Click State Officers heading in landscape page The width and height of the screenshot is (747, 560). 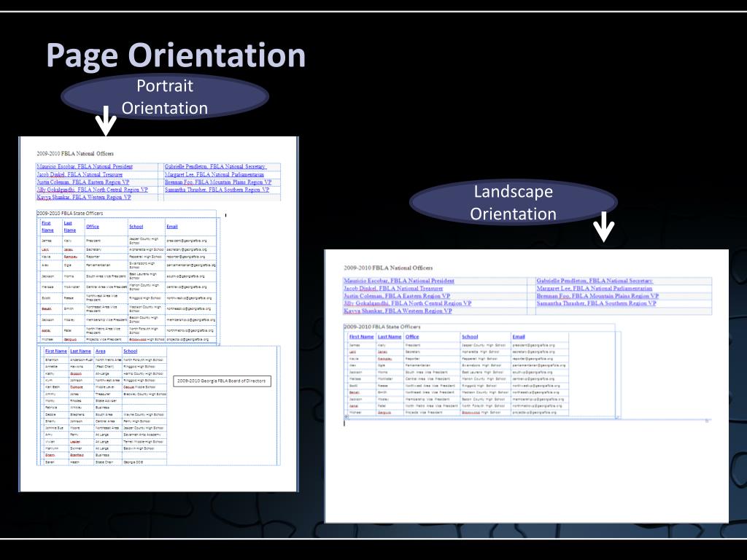(382, 327)
